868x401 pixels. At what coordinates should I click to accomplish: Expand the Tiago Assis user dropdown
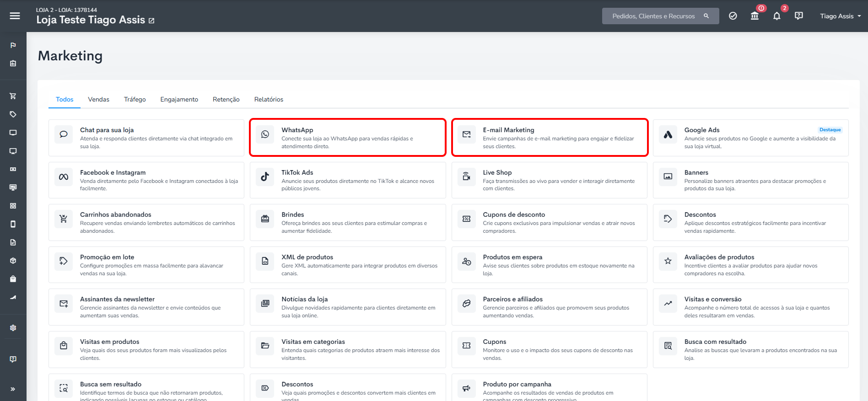coord(840,16)
